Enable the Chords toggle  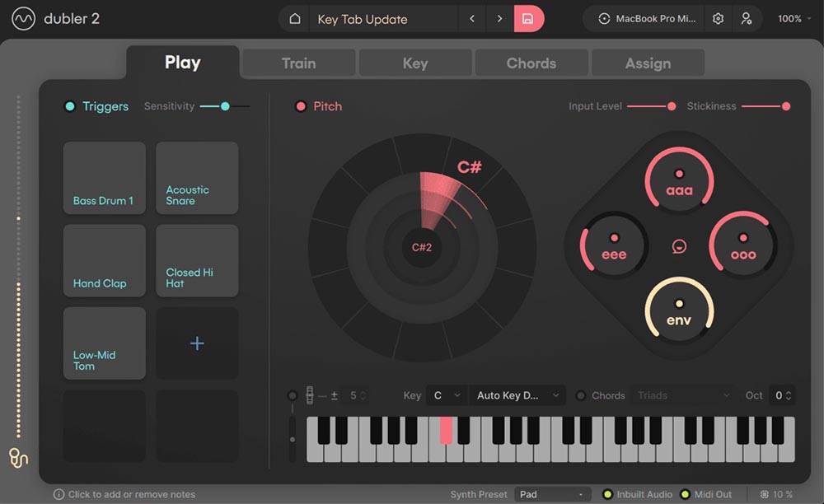point(580,395)
